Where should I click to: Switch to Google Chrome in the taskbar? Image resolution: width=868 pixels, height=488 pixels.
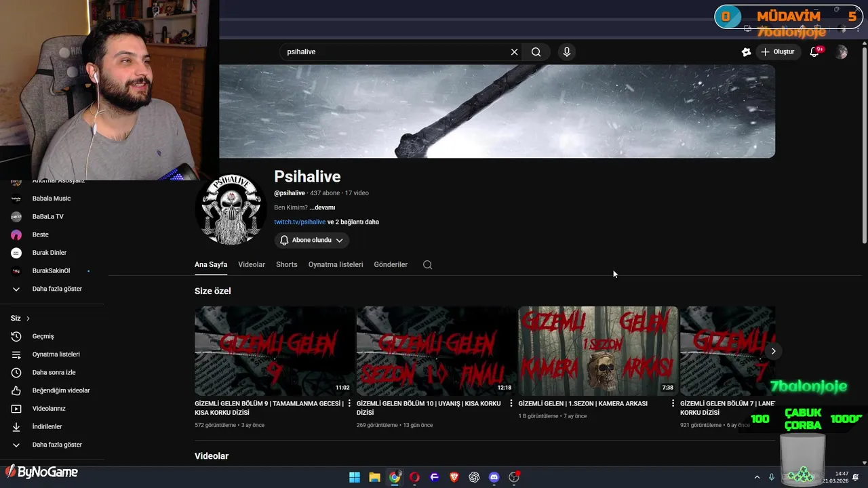pos(395,477)
